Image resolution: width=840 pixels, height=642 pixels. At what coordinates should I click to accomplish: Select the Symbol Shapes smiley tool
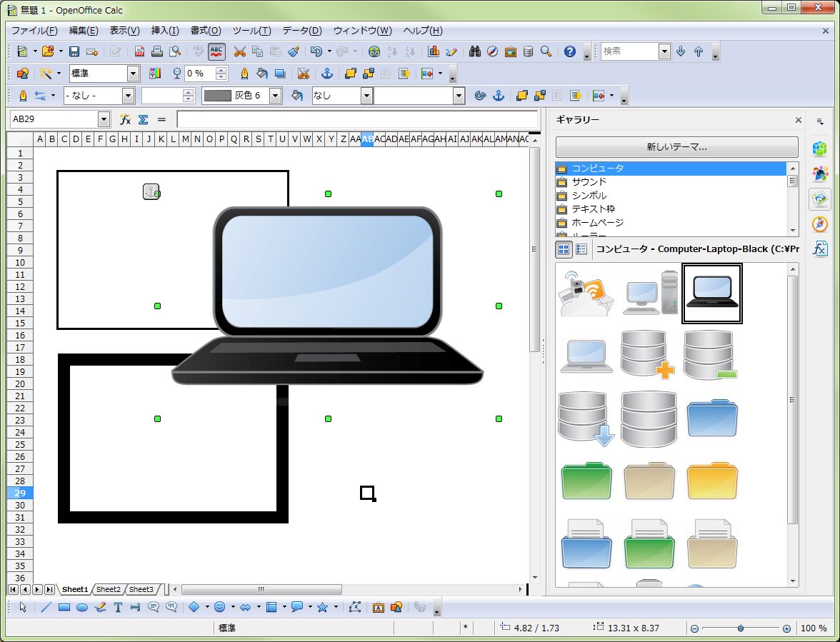click(x=219, y=607)
